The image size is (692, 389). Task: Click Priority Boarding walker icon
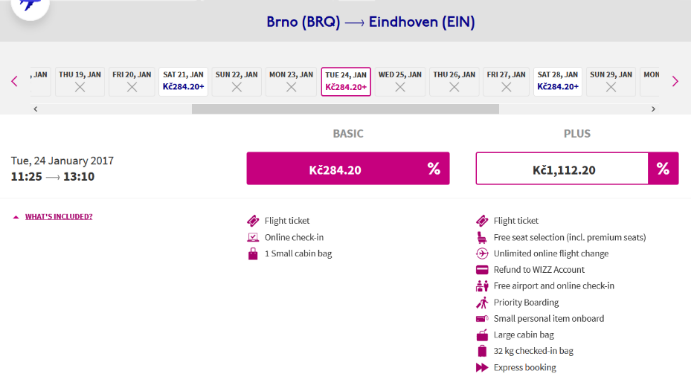[482, 302]
